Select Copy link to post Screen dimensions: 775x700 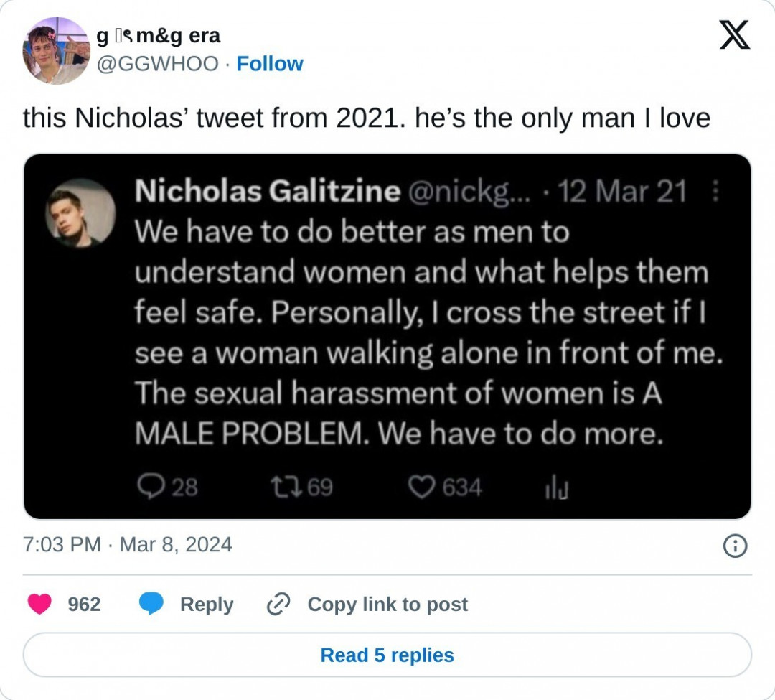387,605
